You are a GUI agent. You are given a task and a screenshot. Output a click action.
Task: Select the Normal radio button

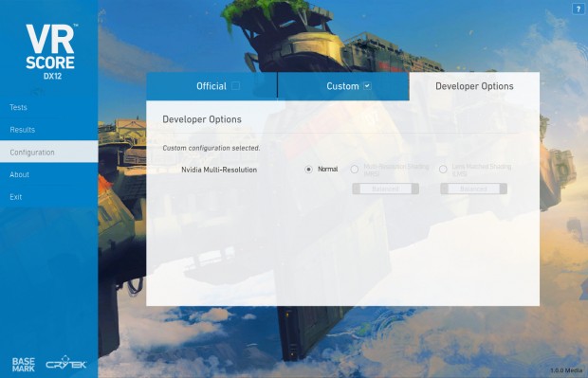[308, 170]
